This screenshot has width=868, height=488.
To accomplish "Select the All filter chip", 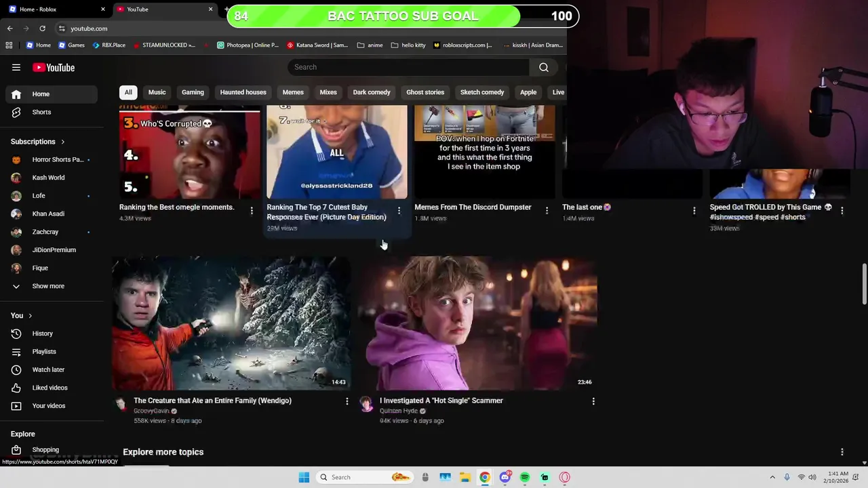I will (128, 92).
